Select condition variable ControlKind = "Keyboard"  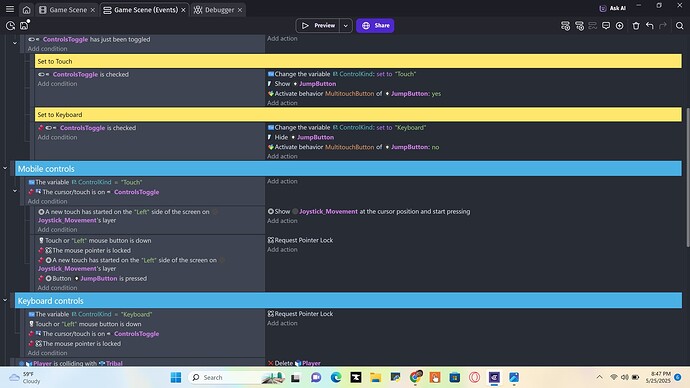point(90,314)
